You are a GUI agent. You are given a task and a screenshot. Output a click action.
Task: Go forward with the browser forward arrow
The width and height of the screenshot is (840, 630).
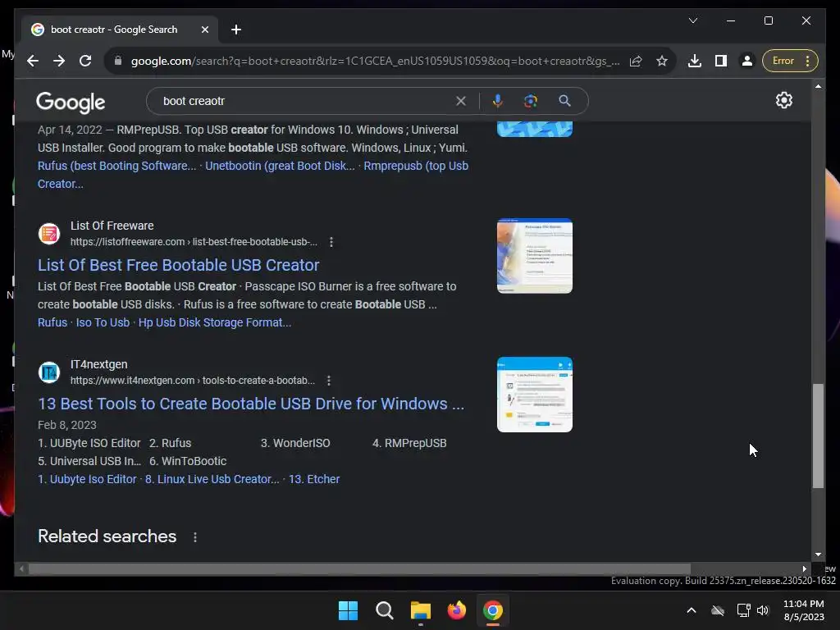(x=59, y=61)
